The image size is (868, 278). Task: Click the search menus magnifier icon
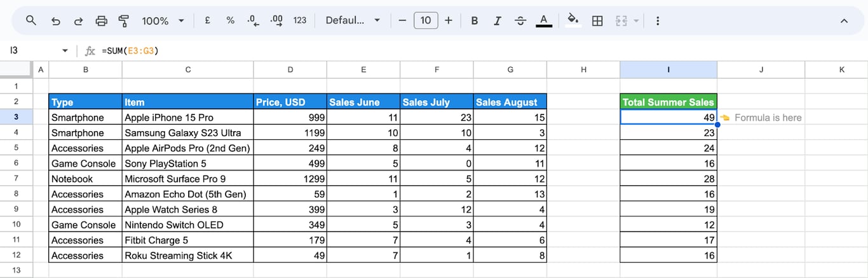tap(31, 21)
